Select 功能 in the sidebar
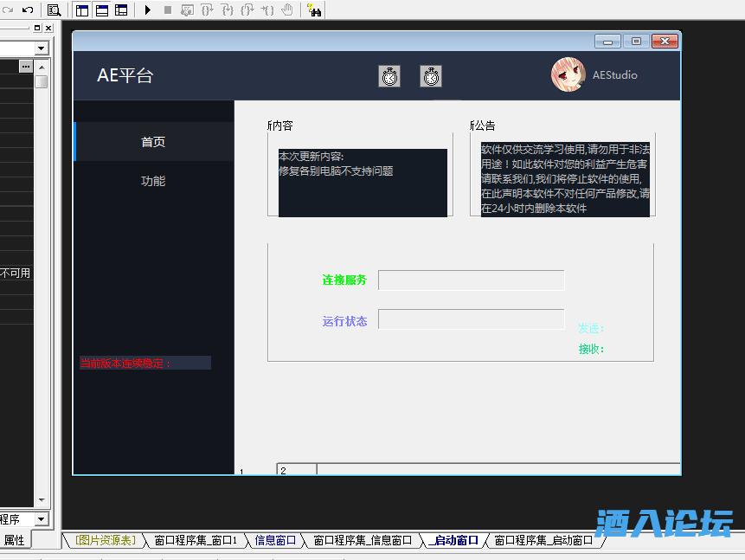 (153, 182)
